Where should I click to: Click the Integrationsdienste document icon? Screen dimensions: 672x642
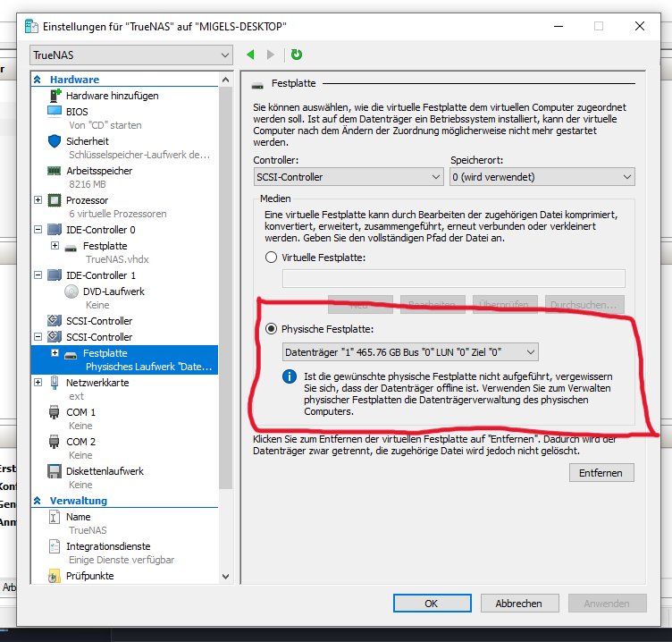55,546
